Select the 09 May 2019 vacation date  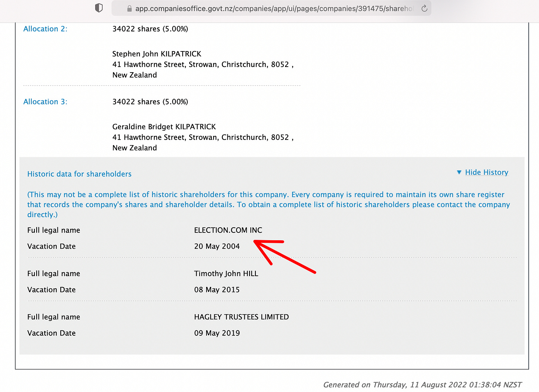(217, 333)
